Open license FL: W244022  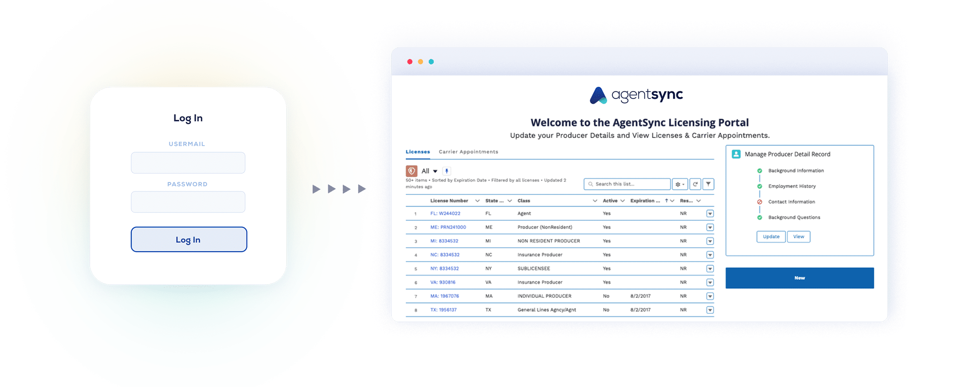pos(445,213)
